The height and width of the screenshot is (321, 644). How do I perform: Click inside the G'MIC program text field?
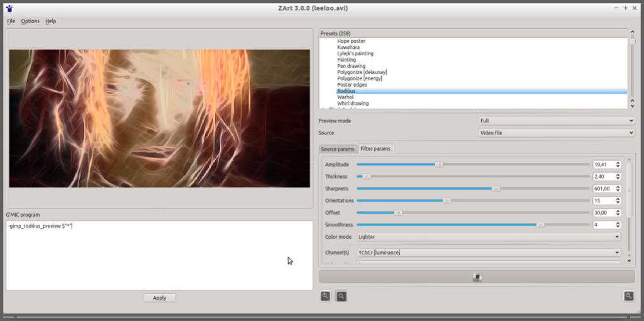(159, 254)
